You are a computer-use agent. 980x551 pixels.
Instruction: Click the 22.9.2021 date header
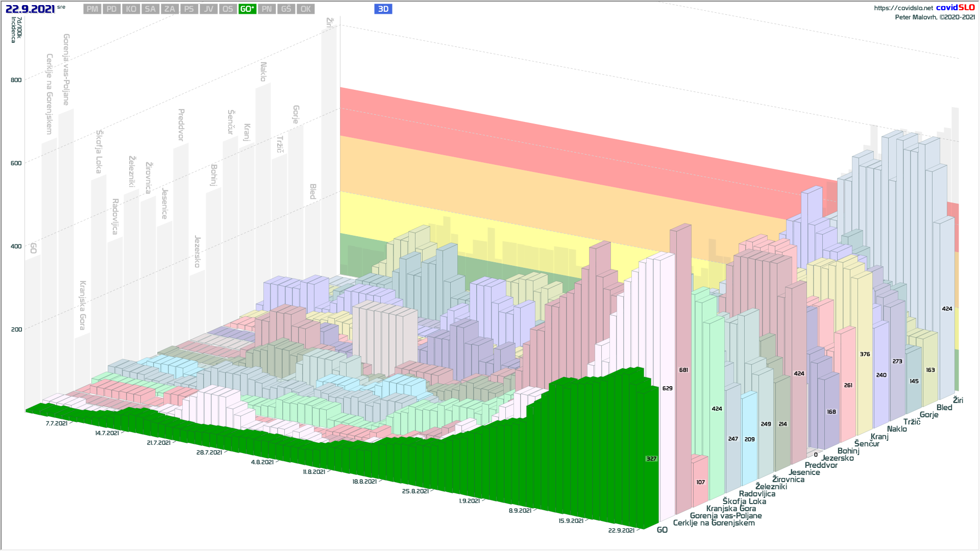click(30, 9)
